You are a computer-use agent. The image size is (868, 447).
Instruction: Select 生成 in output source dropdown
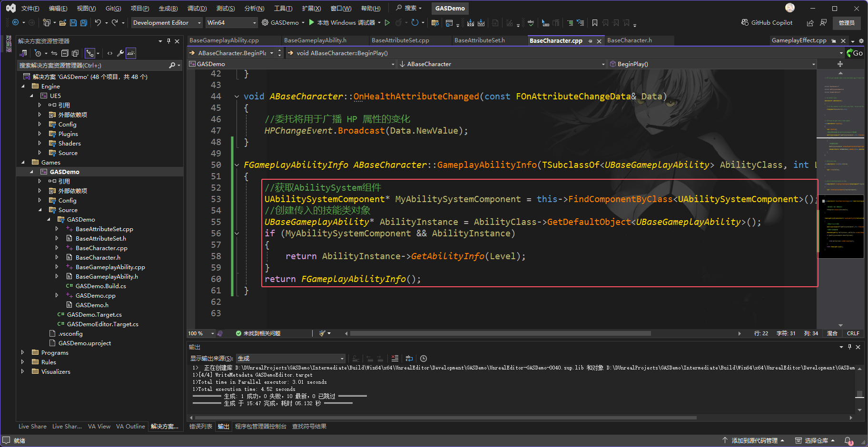coord(290,358)
